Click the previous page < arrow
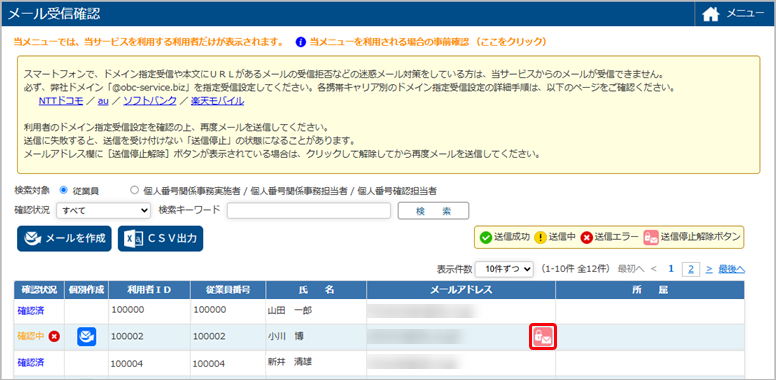This screenshot has width=776, height=380. click(x=654, y=269)
